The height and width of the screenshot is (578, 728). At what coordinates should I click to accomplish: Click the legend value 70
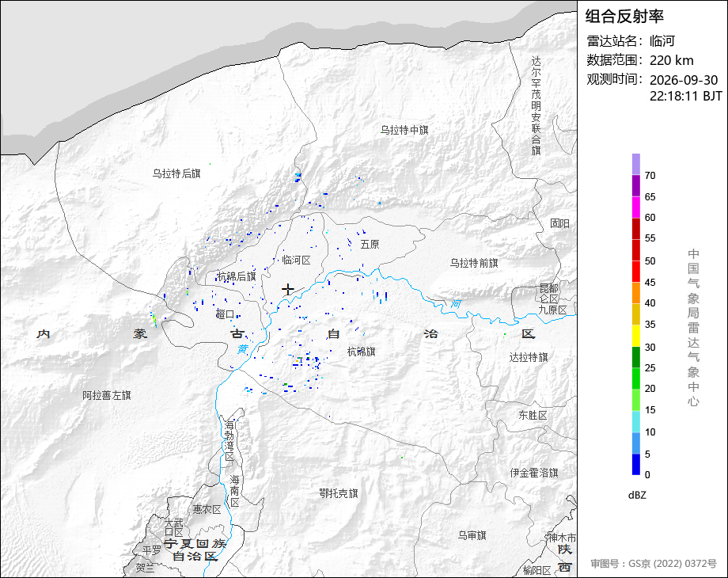[650, 176]
